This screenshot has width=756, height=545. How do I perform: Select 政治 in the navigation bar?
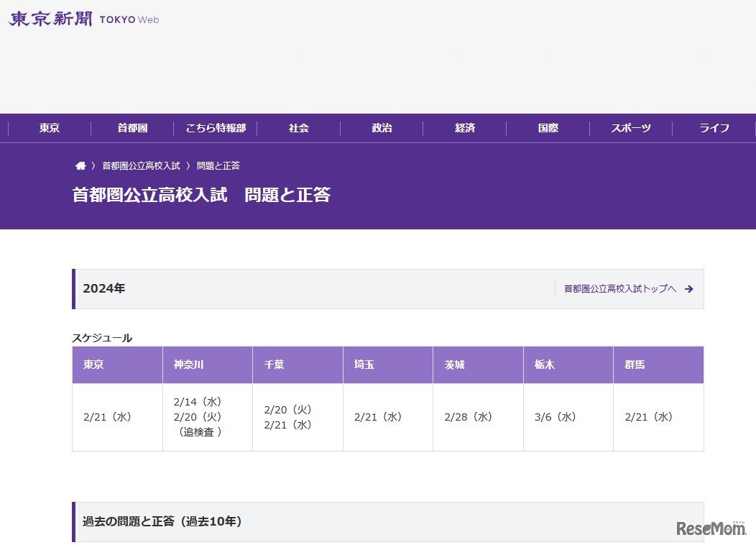(x=382, y=128)
